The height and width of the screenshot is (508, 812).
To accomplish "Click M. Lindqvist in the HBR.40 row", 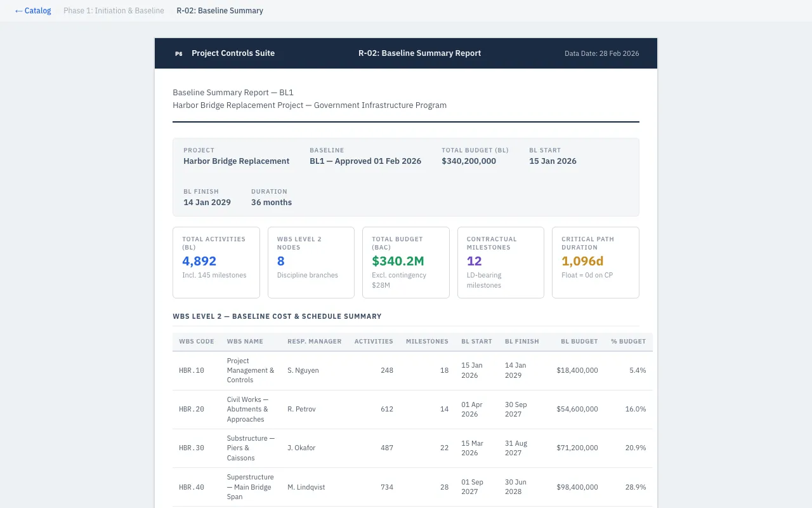I will pyautogui.click(x=306, y=488).
